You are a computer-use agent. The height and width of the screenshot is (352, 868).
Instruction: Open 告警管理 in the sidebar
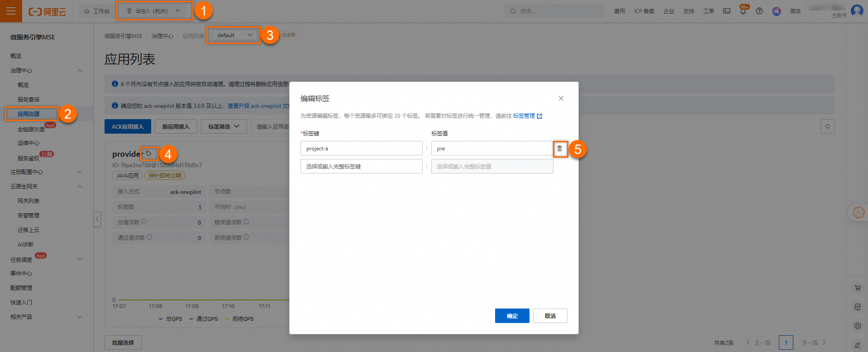pyautogui.click(x=29, y=215)
